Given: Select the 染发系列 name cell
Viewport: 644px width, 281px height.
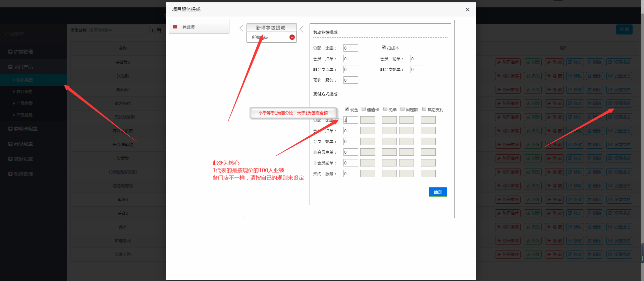Looking at the screenshot, I should pos(123,255).
